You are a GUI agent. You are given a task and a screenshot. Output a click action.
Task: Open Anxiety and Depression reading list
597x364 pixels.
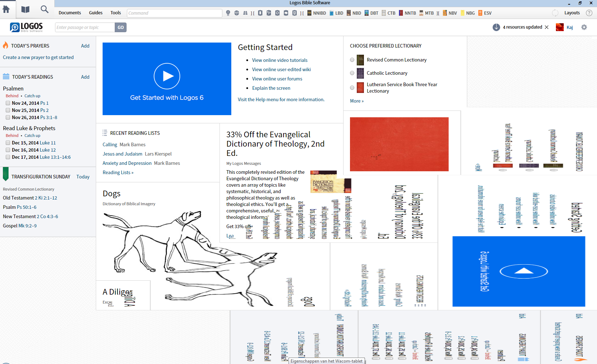point(127,163)
